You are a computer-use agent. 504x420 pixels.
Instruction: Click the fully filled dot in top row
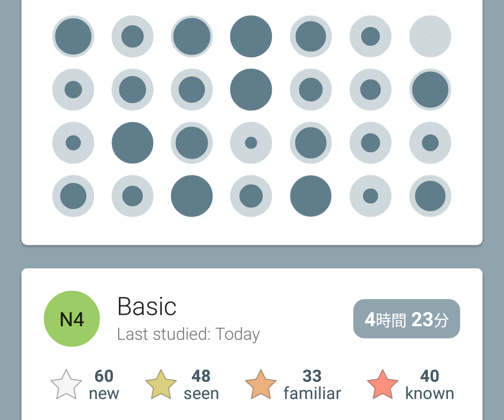251,36
